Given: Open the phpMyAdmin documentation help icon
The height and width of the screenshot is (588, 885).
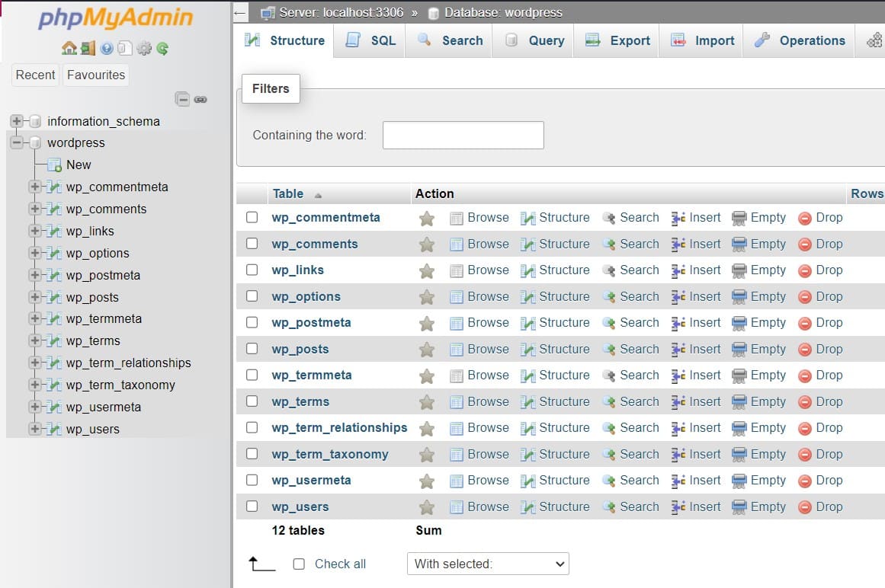Looking at the screenshot, I should click(107, 49).
